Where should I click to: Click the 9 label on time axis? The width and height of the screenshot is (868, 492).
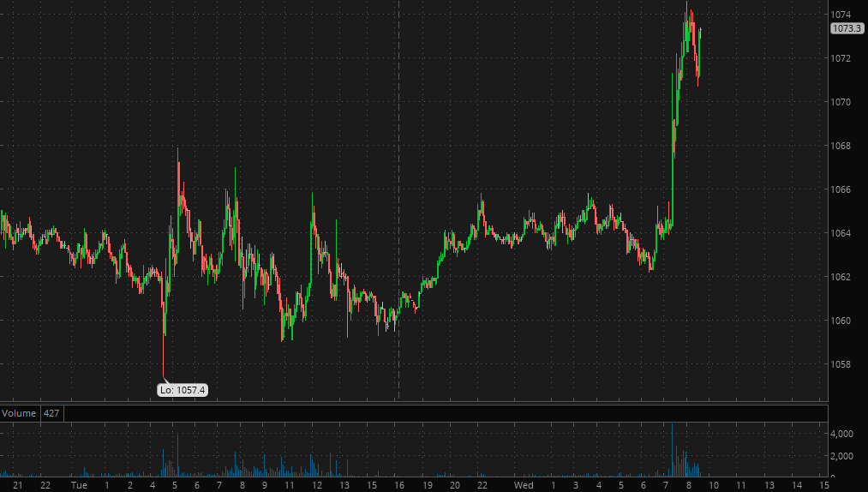point(265,485)
